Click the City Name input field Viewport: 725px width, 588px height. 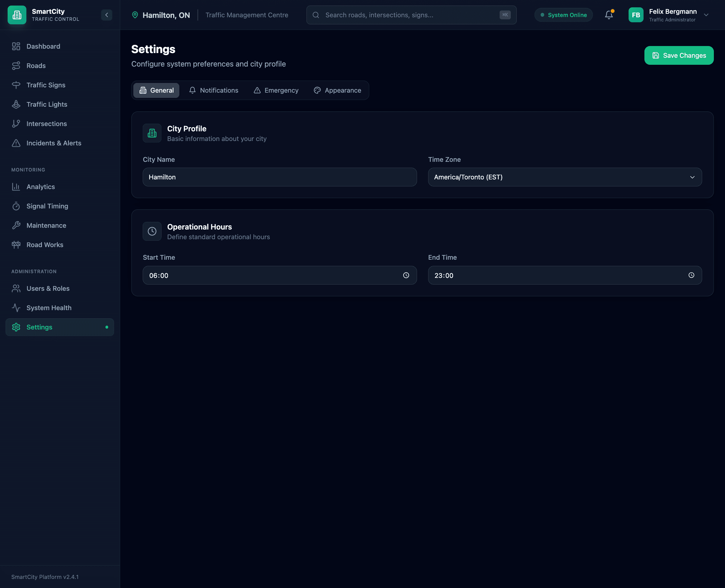(279, 177)
